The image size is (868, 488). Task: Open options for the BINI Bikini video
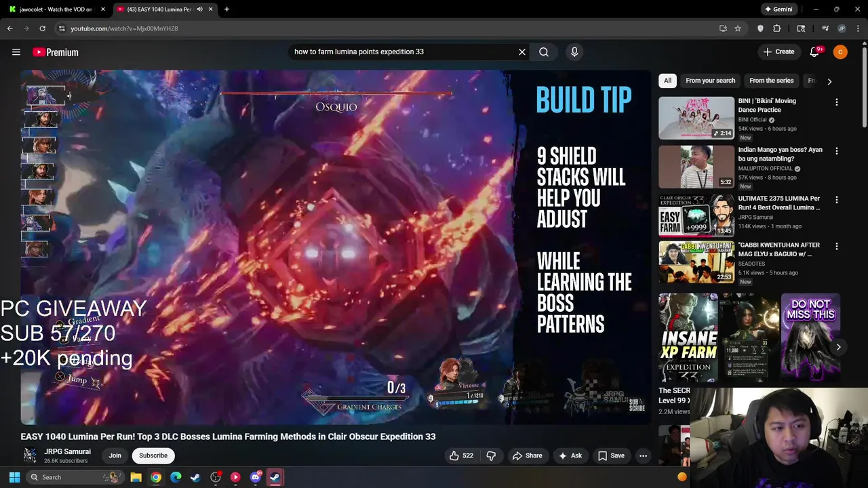tap(836, 102)
